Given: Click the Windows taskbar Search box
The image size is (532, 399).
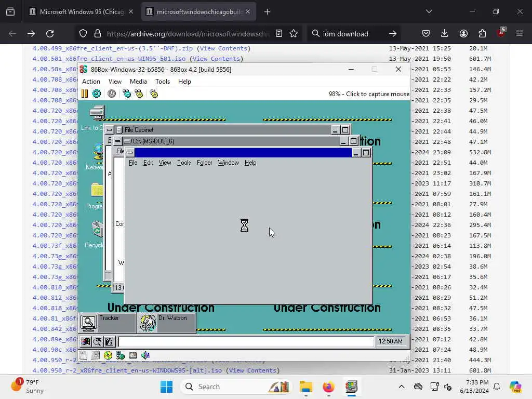Looking at the screenshot, I should point(236,387).
